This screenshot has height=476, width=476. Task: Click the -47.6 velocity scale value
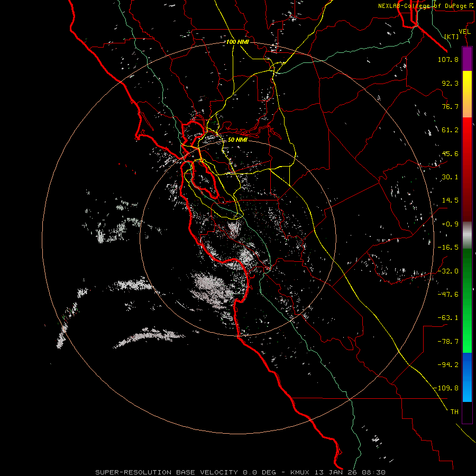(448, 294)
